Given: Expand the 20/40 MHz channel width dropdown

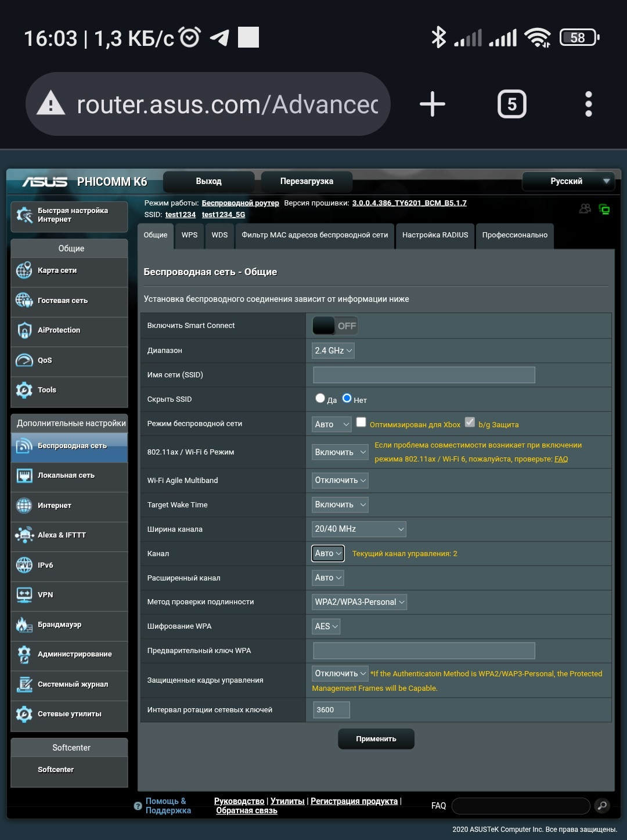Looking at the screenshot, I should [x=358, y=529].
